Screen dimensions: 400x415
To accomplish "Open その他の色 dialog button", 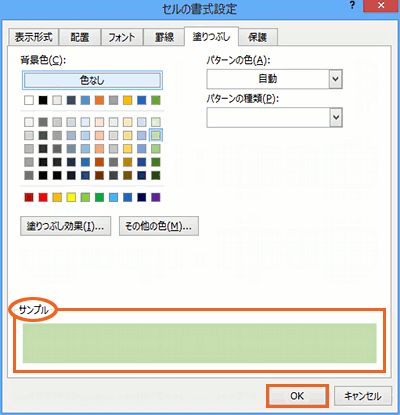I will point(159,226).
